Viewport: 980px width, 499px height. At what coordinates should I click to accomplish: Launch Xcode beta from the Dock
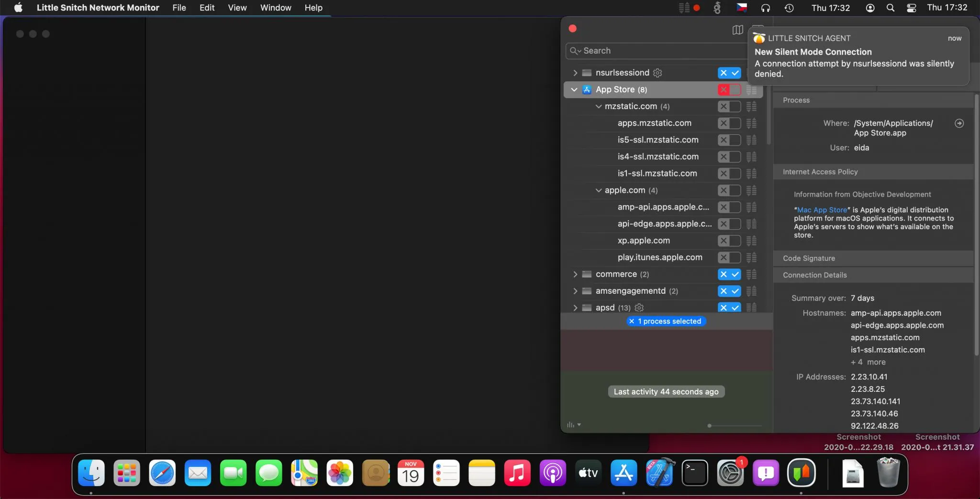pyautogui.click(x=660, y=473)
